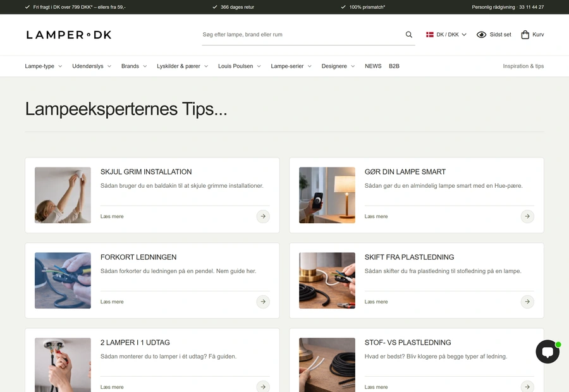Image resolution: width=569 pixels, height=392 pixels.
Task: Expand the Designere menu
Action: pyautogui.click(x=338, y=66)
